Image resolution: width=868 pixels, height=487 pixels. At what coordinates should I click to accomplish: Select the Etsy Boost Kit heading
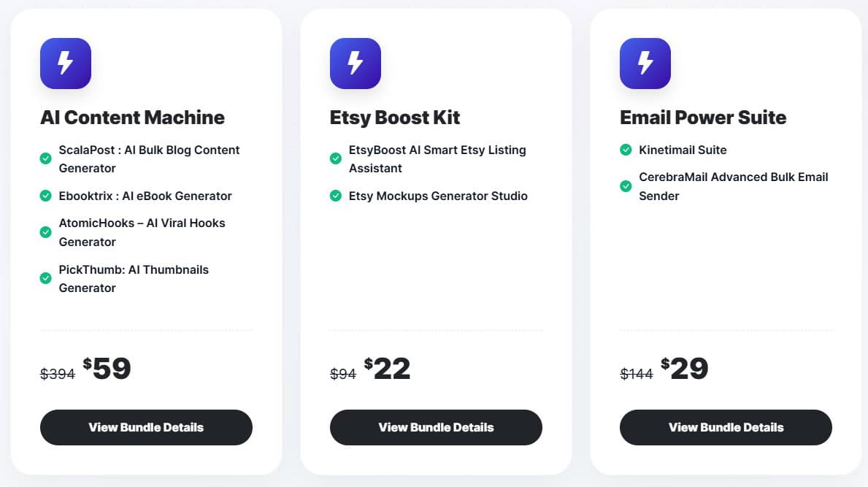pos(394,117)
